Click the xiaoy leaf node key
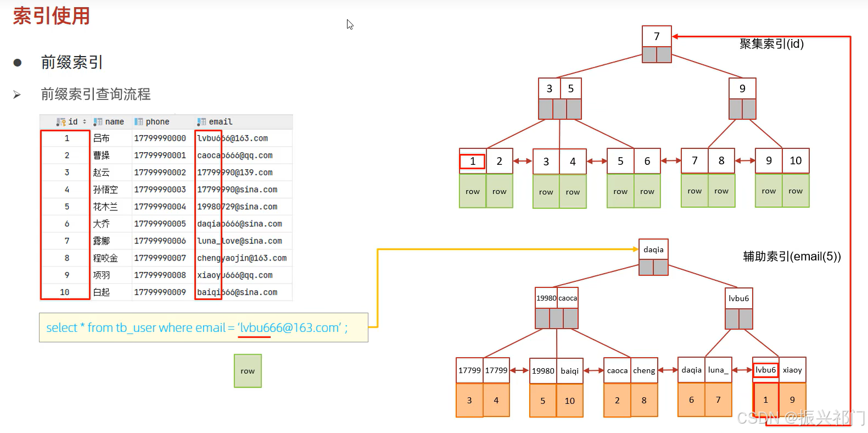This screenshot has width=868, height=433. click(792, 370)
